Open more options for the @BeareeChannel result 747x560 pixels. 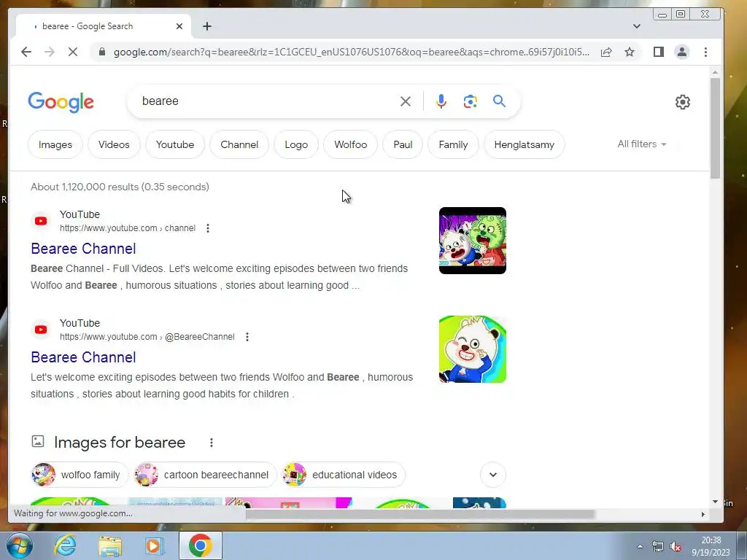click(x=247, y=337)
